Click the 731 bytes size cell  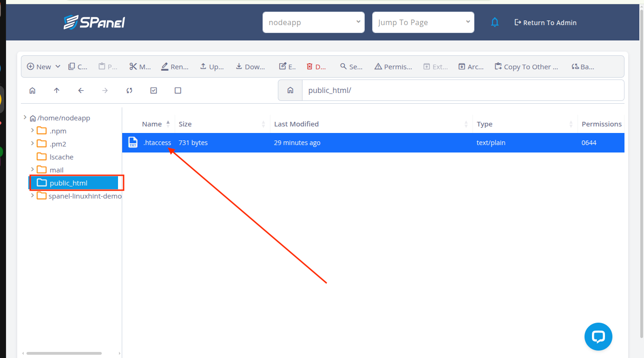(x=193, y=143)
